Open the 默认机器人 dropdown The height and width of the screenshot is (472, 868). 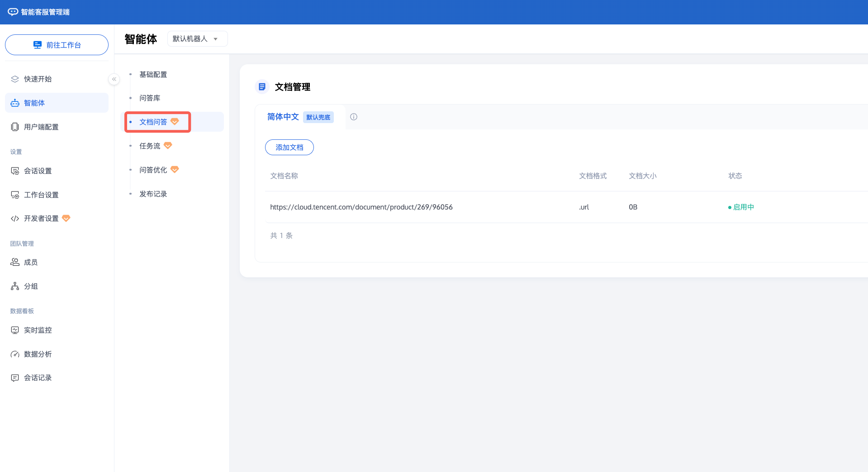coord(197,39)
